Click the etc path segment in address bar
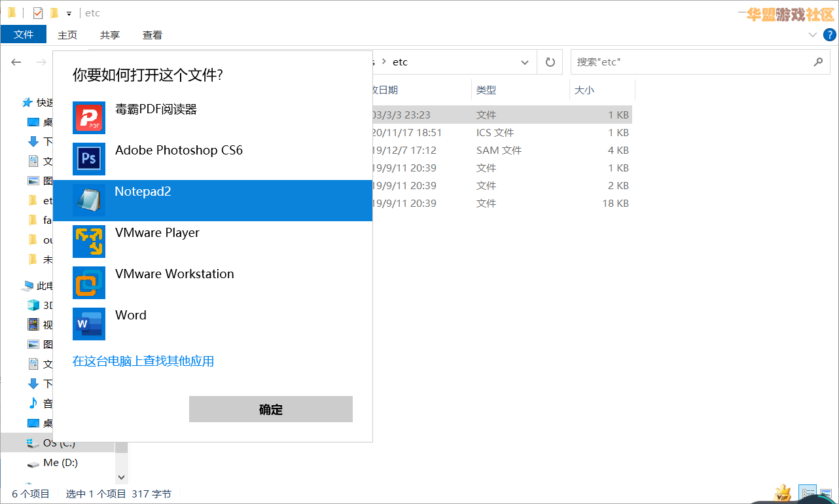839x504 pixels. 400,62
